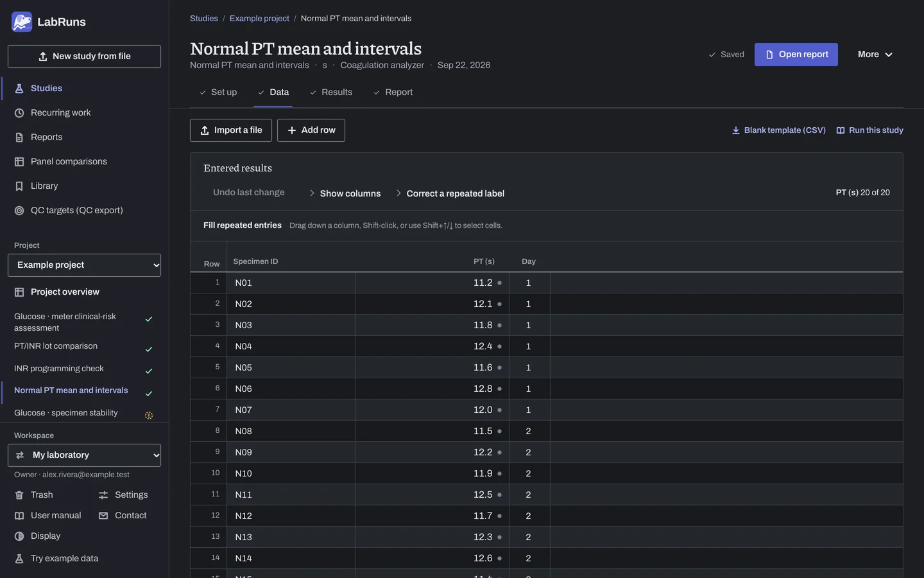The image size is (924, 578).
Task: Open Trash
Action: pos(42,495)
